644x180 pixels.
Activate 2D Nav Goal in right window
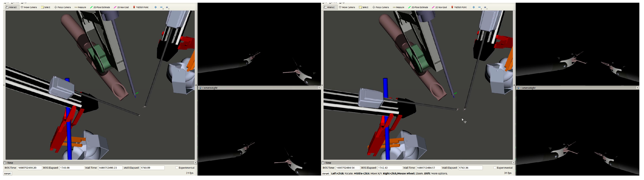[439, 7]
